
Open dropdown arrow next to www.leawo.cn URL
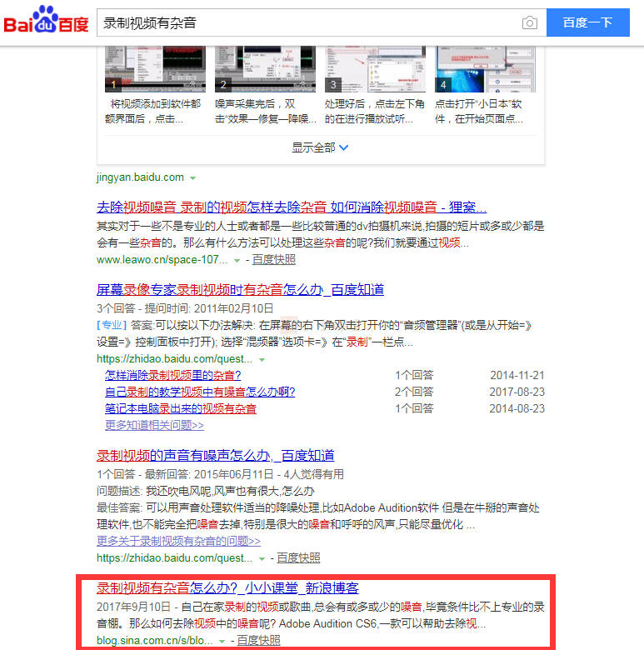237,261
